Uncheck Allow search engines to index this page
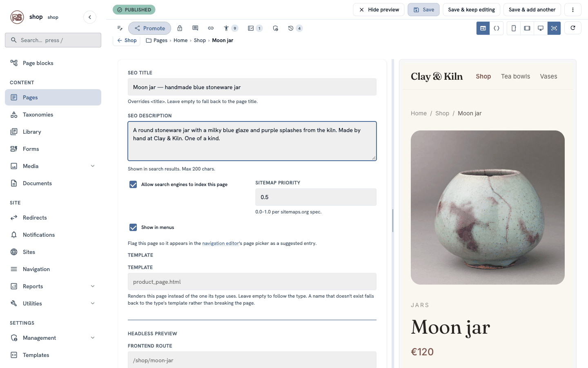 pos(133,184)
